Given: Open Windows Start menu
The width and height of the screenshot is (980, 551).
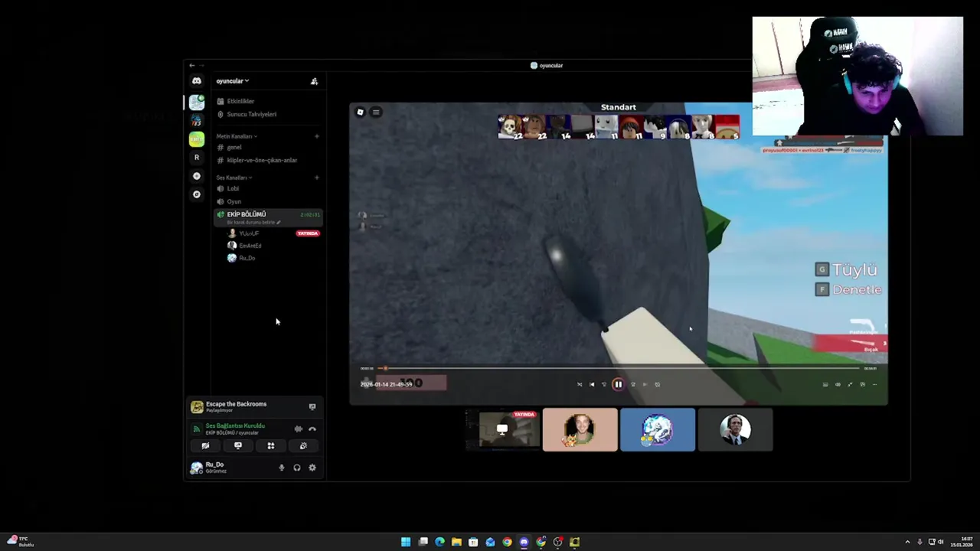Looking at the screenshot, I should click(406, 542).
